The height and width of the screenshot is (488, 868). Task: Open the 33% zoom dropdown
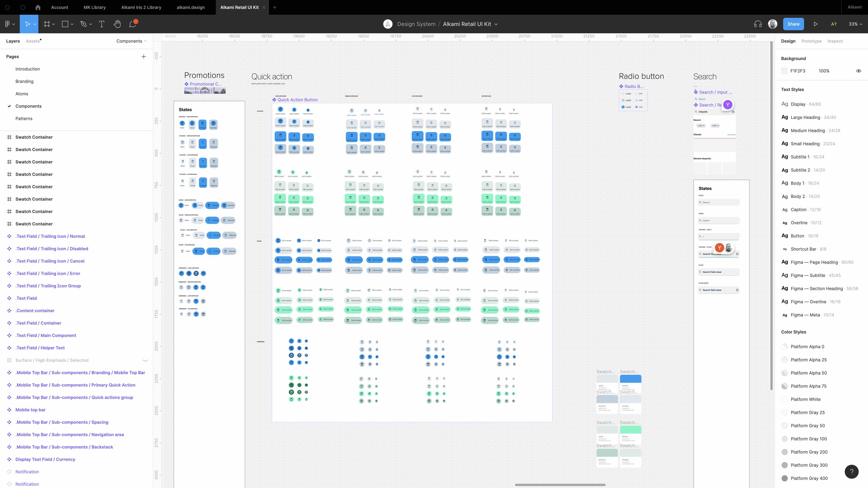pos(855,24)
